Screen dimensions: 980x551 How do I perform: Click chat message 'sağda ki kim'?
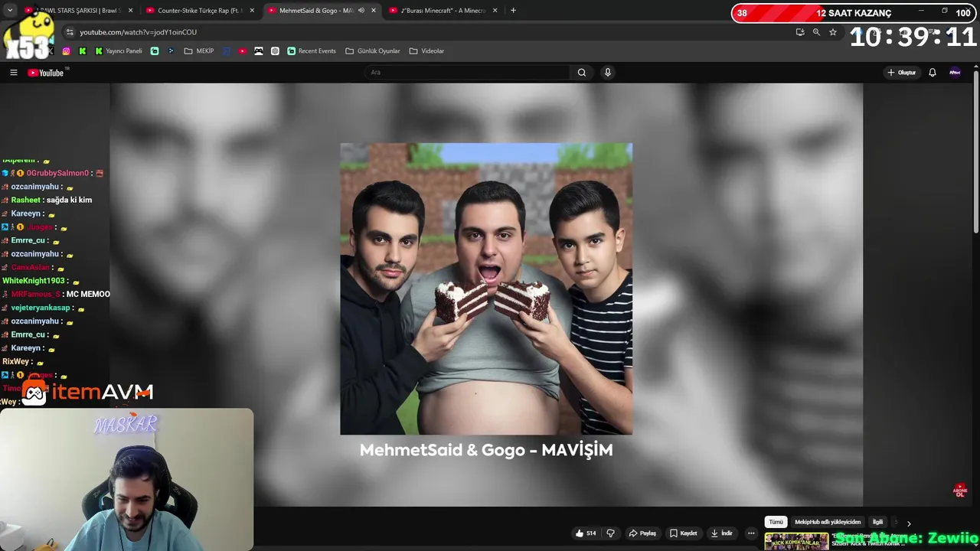pyautogui.click(x=69, y=200)
